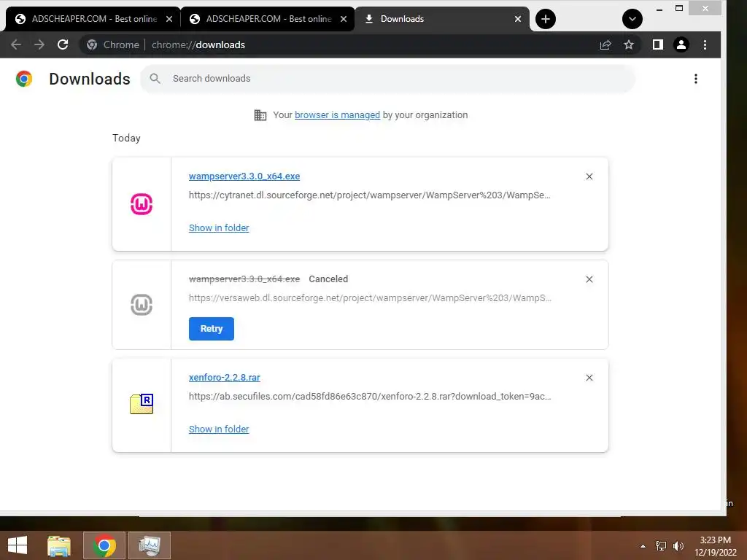Go forward with the browser forward arrow
Image resolution: width=747 pixels, height=560 pixels.
[x=39, y=44]
